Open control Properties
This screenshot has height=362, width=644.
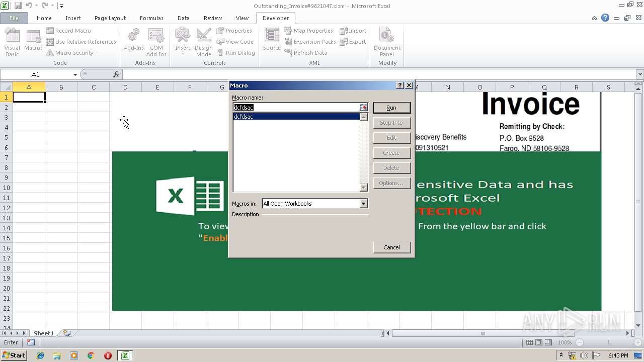234,31
